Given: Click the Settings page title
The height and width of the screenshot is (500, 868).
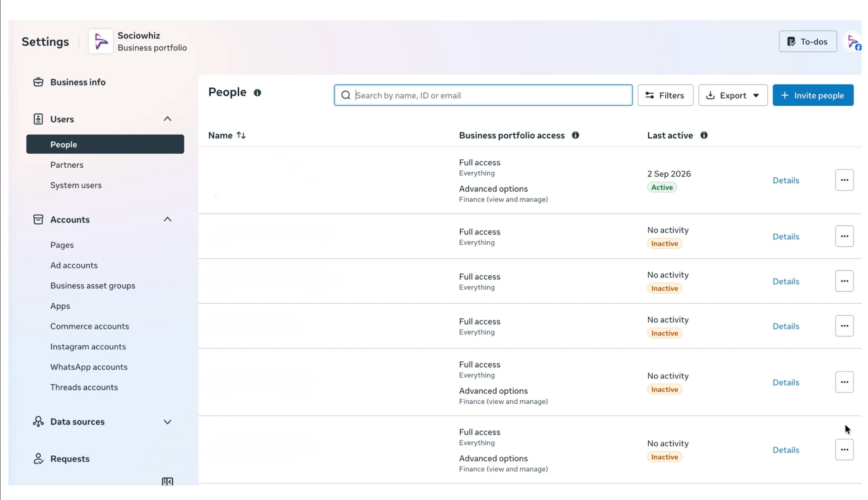Looking at the screenshot, I should coord(45,42).
